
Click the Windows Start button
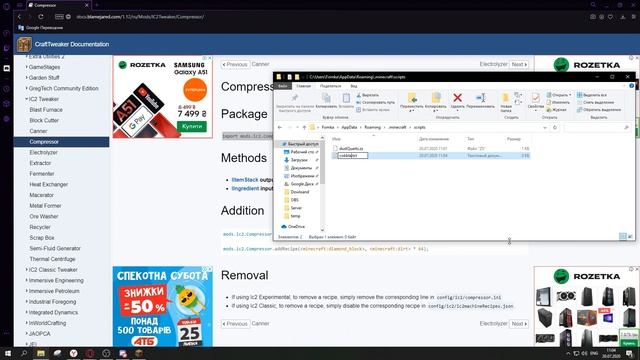(7, 353)
